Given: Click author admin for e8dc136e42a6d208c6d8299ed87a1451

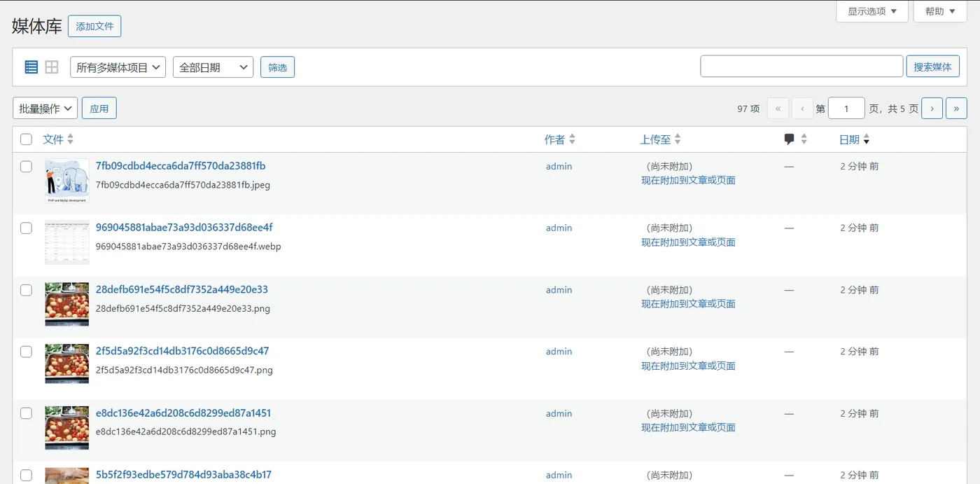Looking at the screenshot, I should pyautogui.click(x=559, y=413).
